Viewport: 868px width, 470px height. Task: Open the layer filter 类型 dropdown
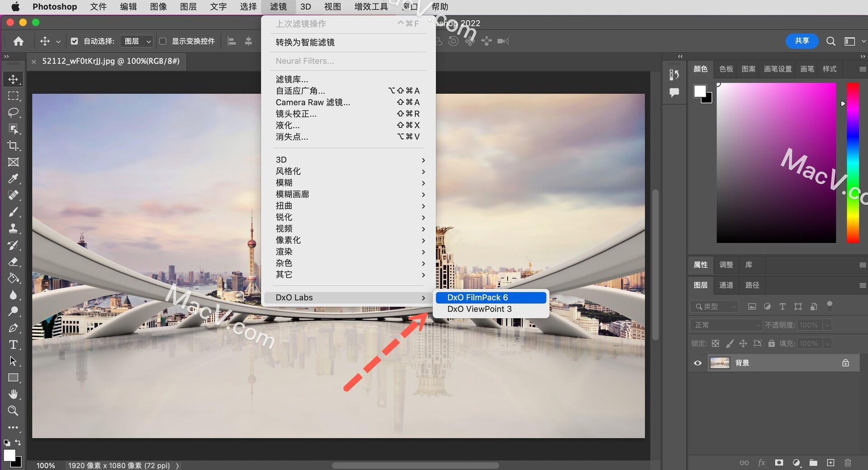click(714, 306)
